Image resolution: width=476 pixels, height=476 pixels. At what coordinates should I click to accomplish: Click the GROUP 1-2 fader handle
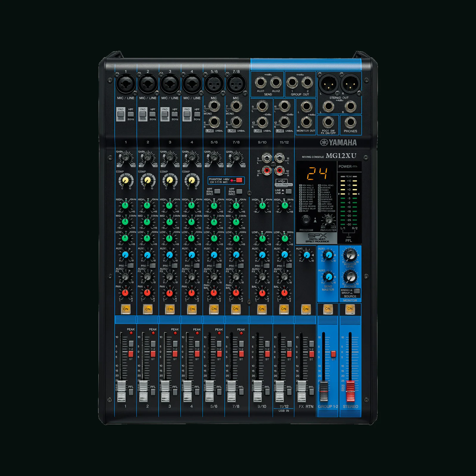pyautogui.click(x=324, y=391)
